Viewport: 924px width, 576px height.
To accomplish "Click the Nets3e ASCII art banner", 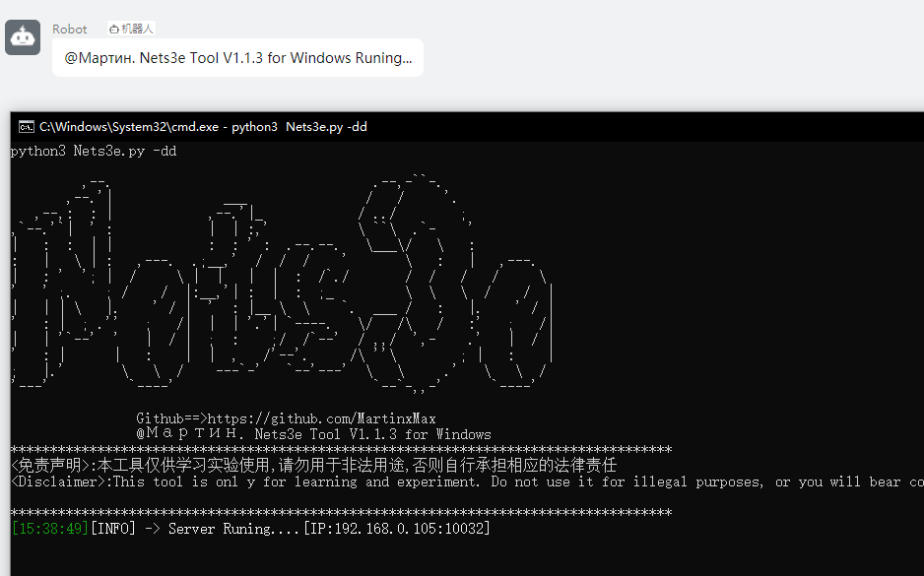I will [x=282, y=284].
